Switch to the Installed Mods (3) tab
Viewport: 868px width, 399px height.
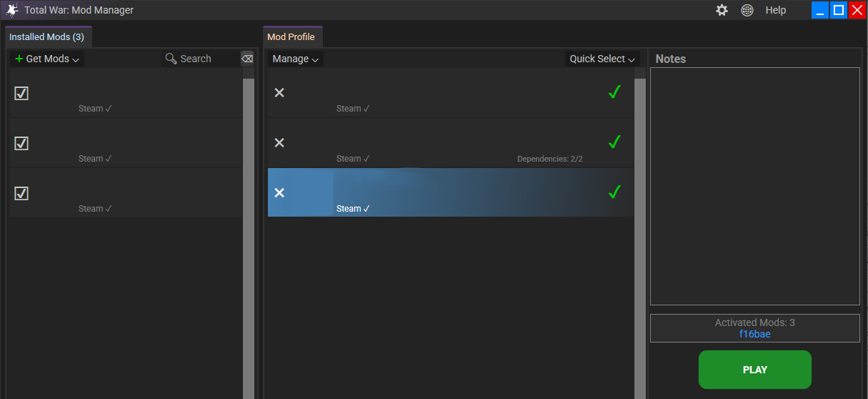pos(47,37)
